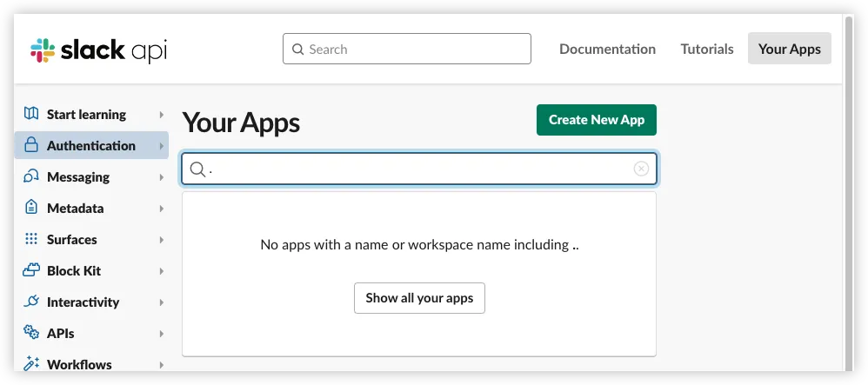Clear the apps filter with X icon

coord(641,169)
